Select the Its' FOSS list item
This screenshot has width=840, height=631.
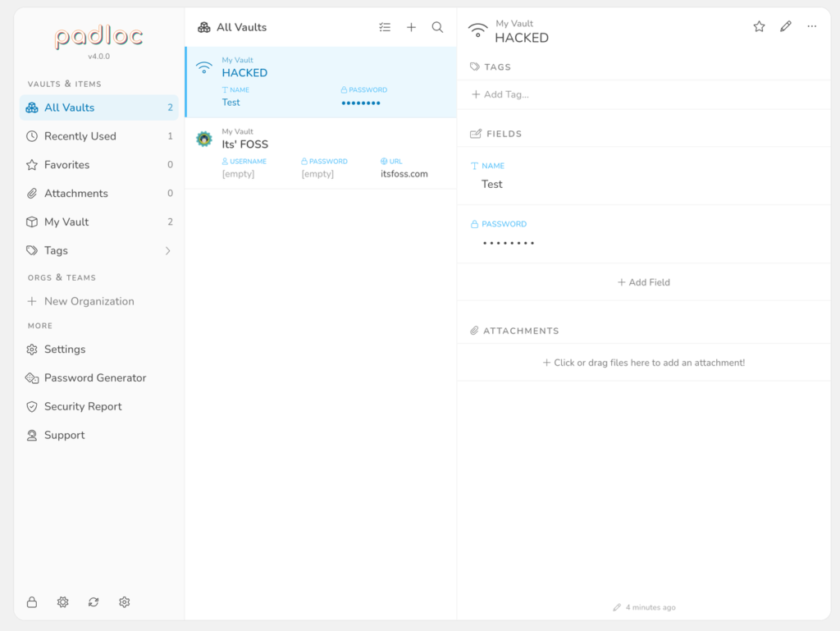[x=321, y=153]
